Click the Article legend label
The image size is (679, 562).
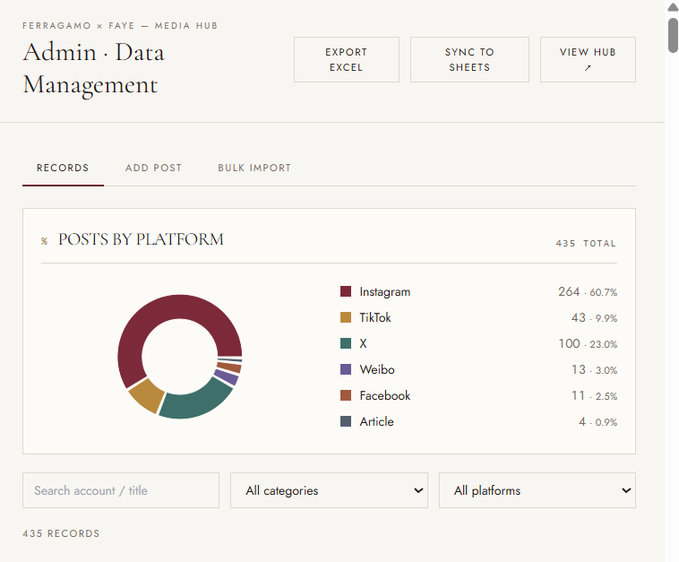tap(376, 422)
